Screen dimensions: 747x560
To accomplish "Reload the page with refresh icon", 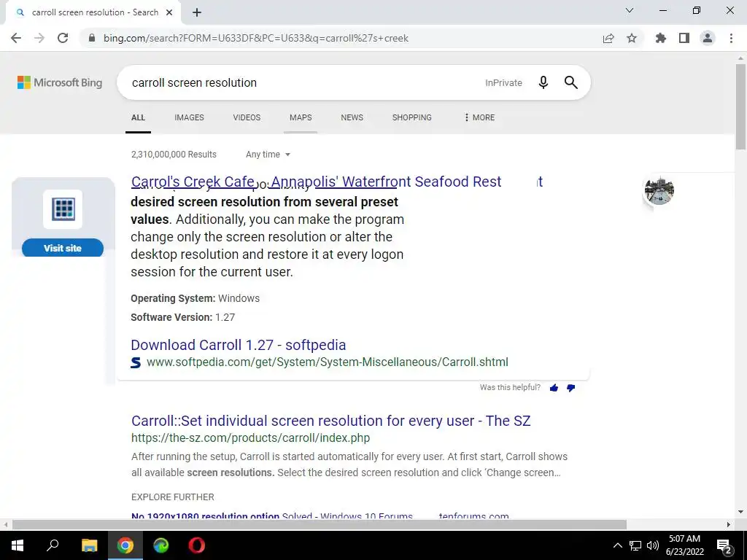I will [63, 38].
